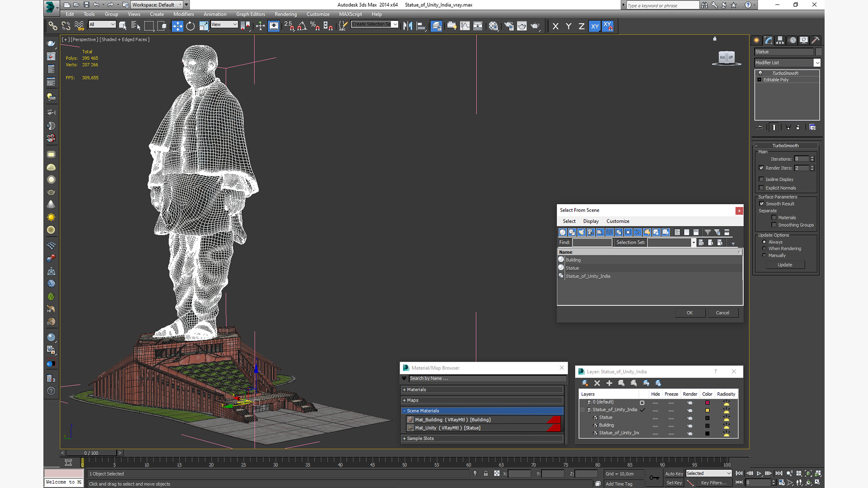Select the Select and Rotate tool
868x488 pixels.
[x=190, y=26]
